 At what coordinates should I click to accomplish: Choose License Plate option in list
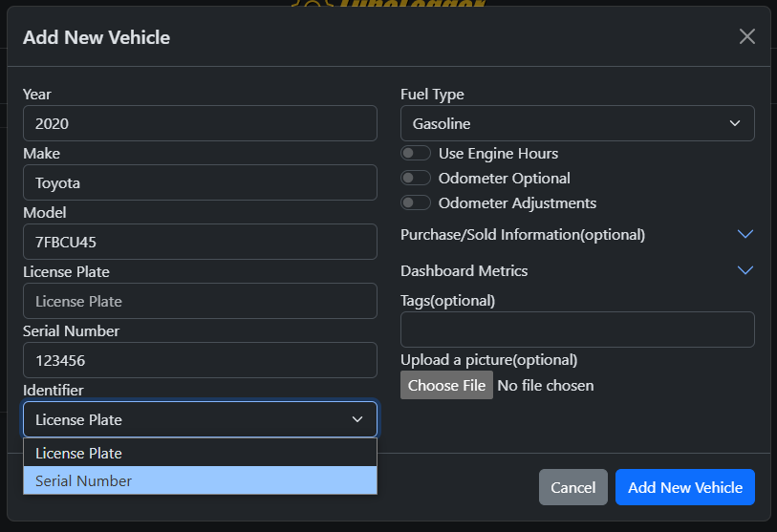(x=200, y=453)
